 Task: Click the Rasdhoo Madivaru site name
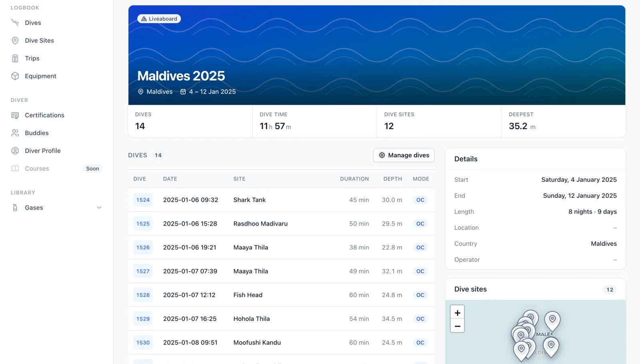(260, 224)
